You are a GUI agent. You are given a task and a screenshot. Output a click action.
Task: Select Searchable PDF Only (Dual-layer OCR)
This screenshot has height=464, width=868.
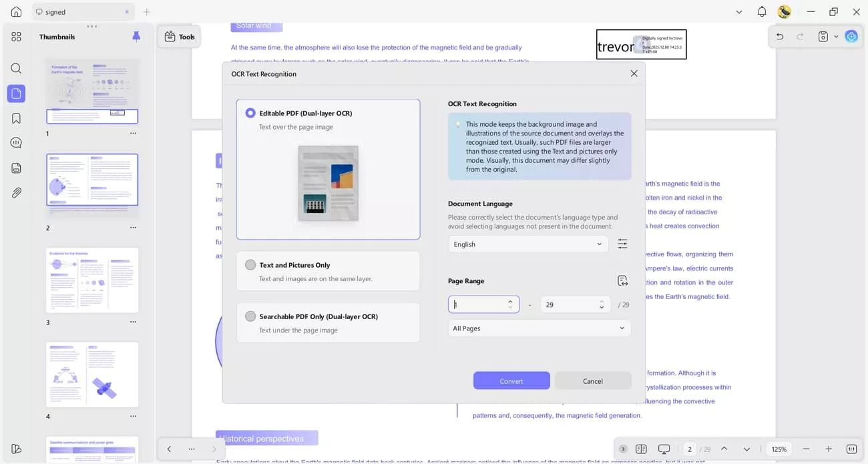(250, 316)
